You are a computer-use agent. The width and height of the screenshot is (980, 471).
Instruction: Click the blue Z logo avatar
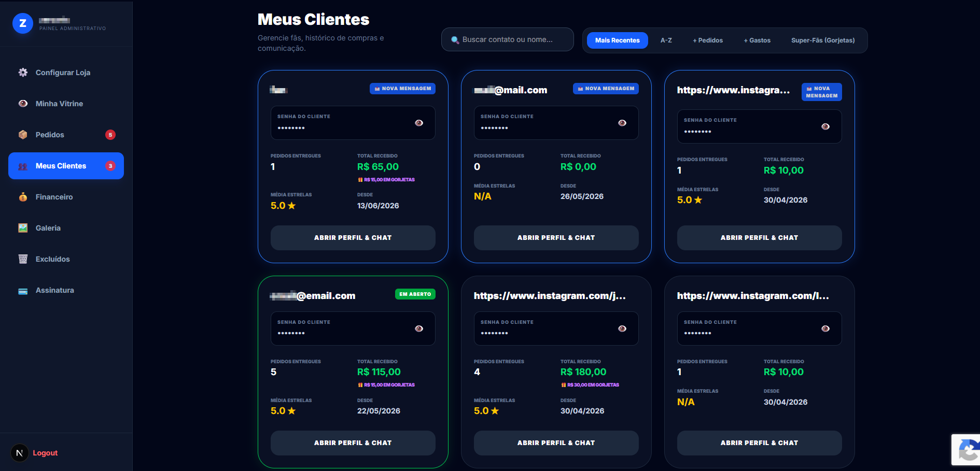coord(23,23)
